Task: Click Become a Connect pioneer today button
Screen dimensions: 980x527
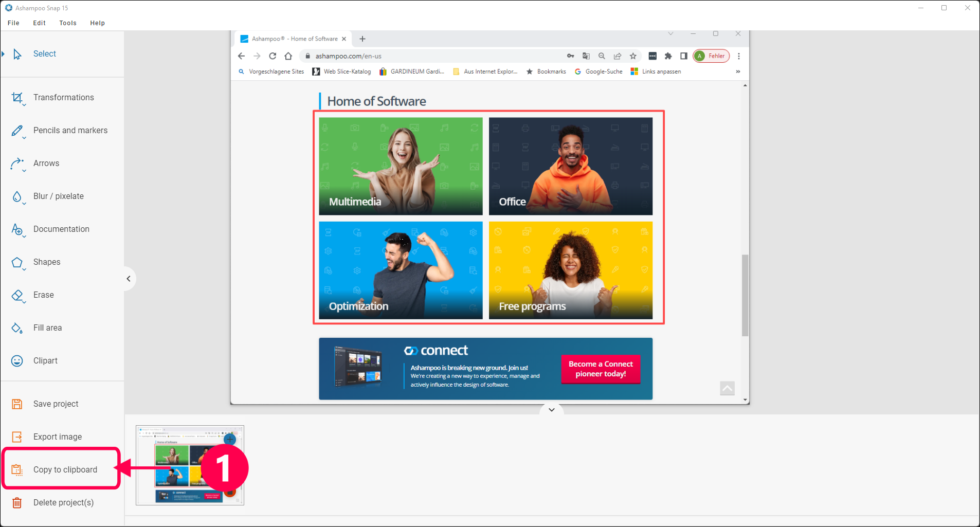Action: click(x=601, y=369)
